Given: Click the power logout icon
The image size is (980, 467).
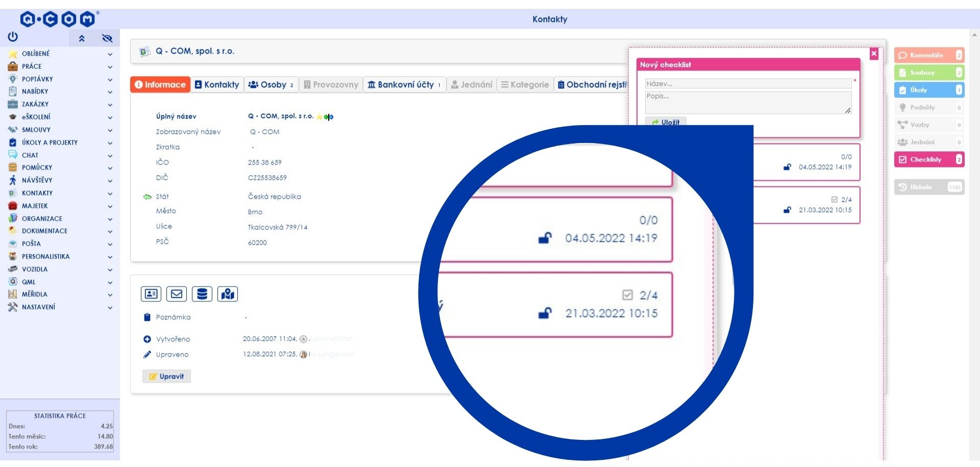Looking at the screenshot, I should click(13, 37).
